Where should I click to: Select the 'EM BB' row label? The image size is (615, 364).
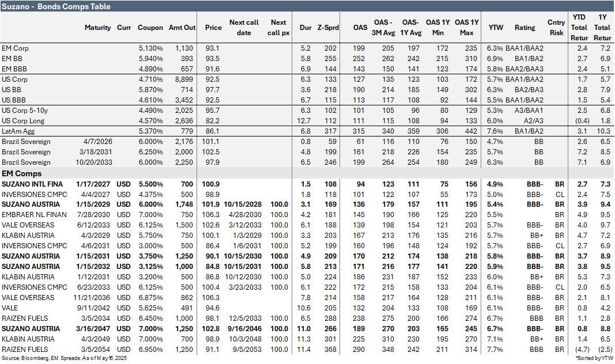[12, 58]
